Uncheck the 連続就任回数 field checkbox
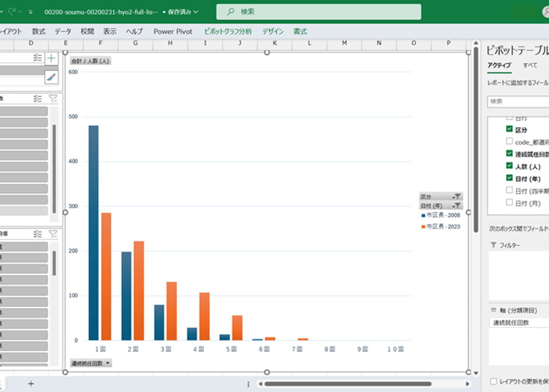This screenshot has height=392, width=549. click(x=509, y=153)
